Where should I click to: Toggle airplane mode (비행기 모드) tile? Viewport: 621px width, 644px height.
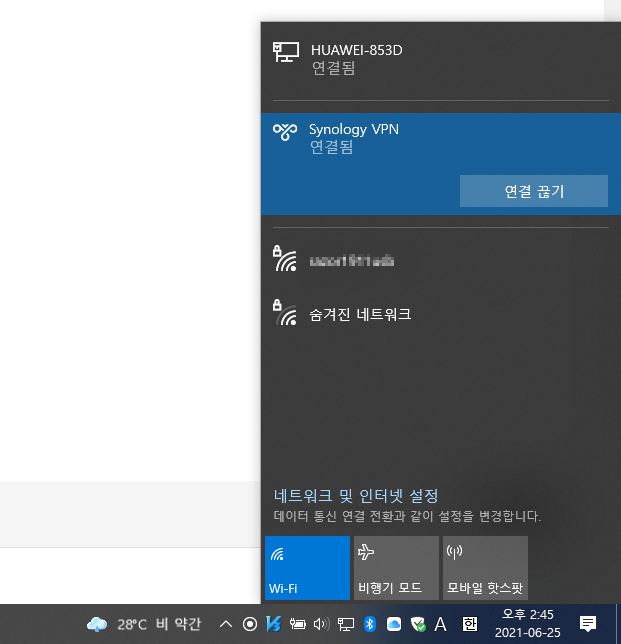(396, 568)
